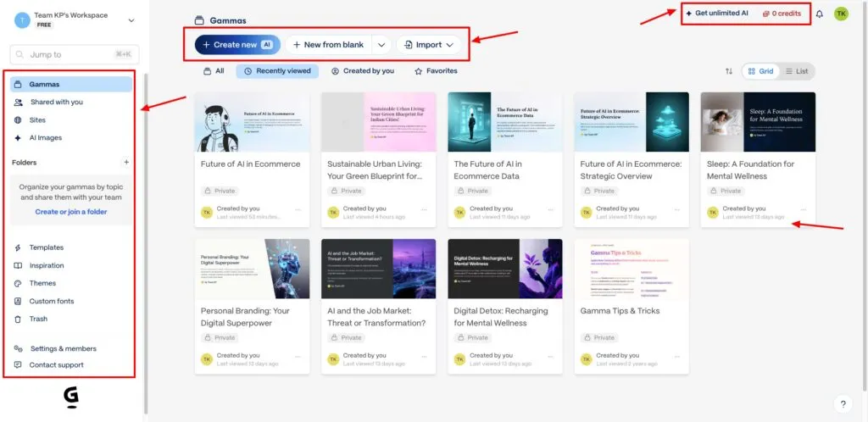
Task: Open Themes in the sidebar
Action: [42, 283]
